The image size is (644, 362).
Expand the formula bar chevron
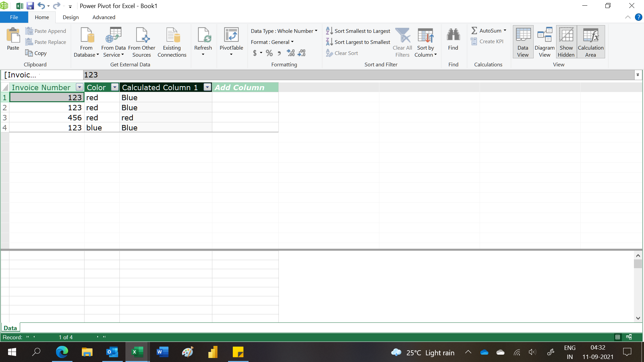[638, 75]
